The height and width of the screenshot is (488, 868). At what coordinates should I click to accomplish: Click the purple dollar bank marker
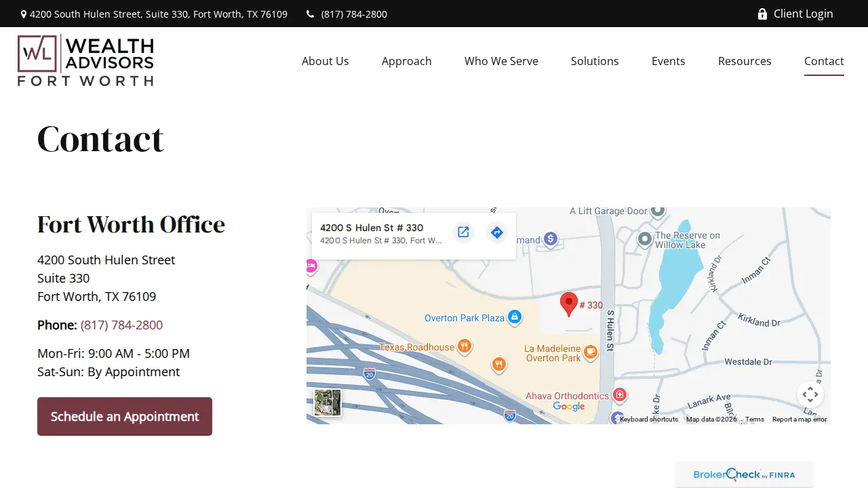[x=551, y=239]
